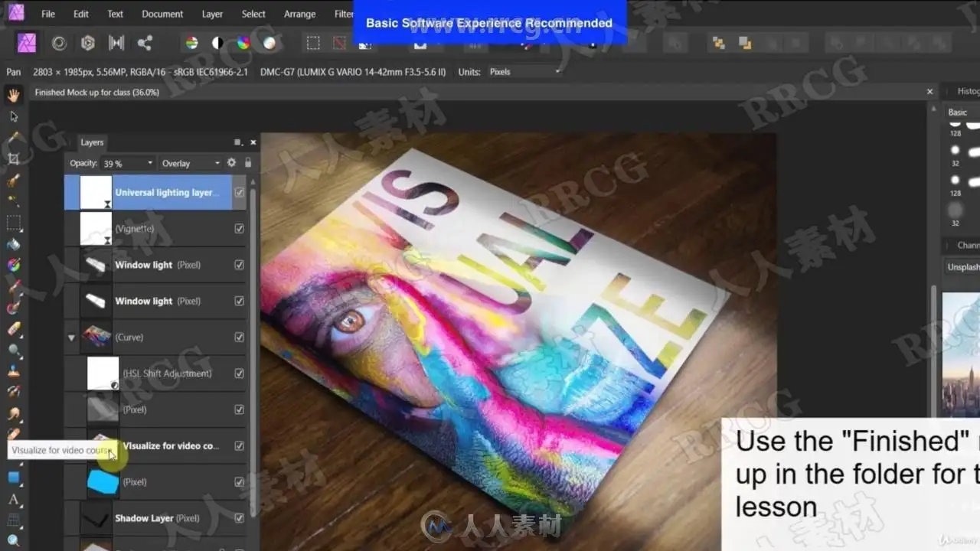
Task: Collapse the Curve layer group
Action: tap(71, 337)
